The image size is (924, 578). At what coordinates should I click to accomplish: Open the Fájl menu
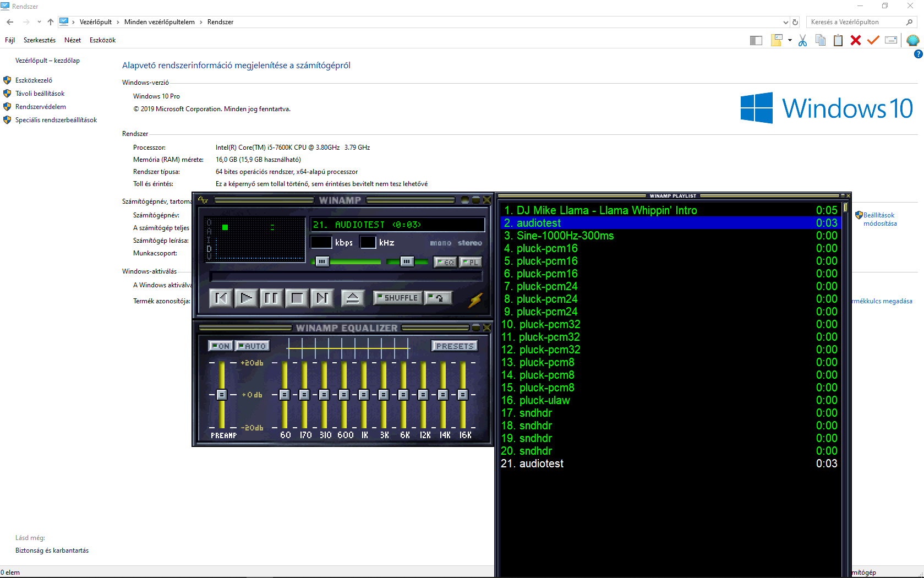tap(10, 40)
